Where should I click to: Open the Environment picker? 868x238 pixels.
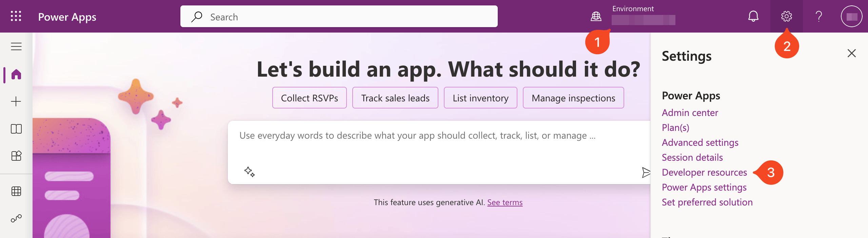tap(633, 16)
